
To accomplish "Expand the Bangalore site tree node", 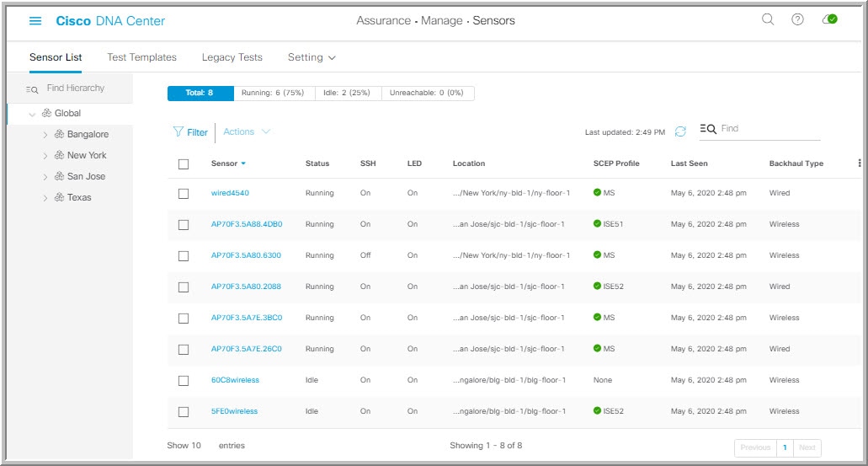I will click(45, 134).
